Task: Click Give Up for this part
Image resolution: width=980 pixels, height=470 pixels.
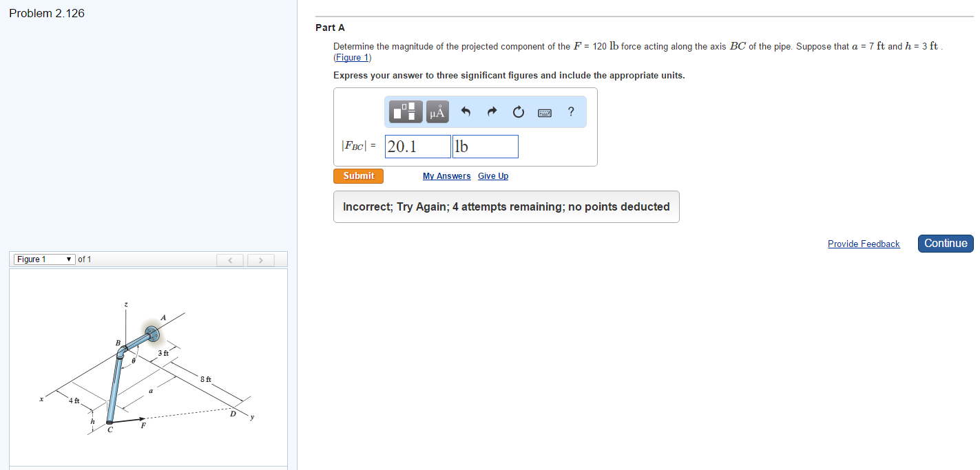Action: (x=493, y=175)
